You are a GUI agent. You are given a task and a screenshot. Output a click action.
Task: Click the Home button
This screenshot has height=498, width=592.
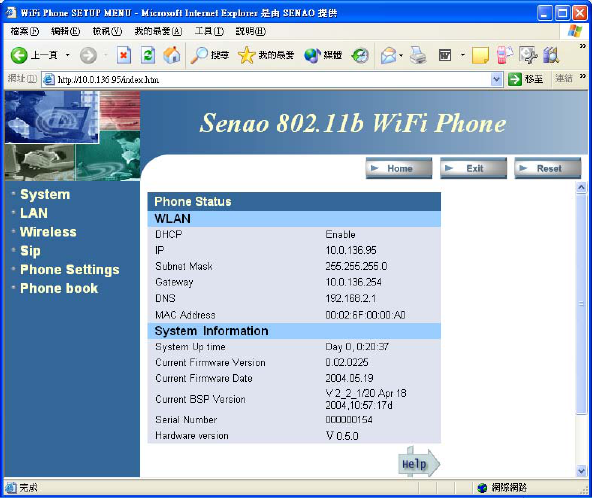pos(399,168)
